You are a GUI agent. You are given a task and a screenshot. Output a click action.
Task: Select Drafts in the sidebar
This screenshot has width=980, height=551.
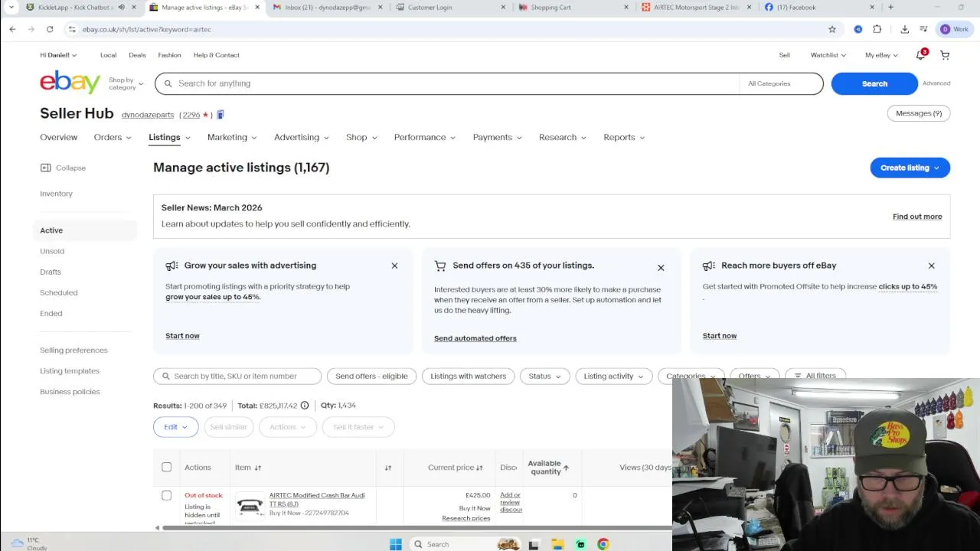(51, 272)
